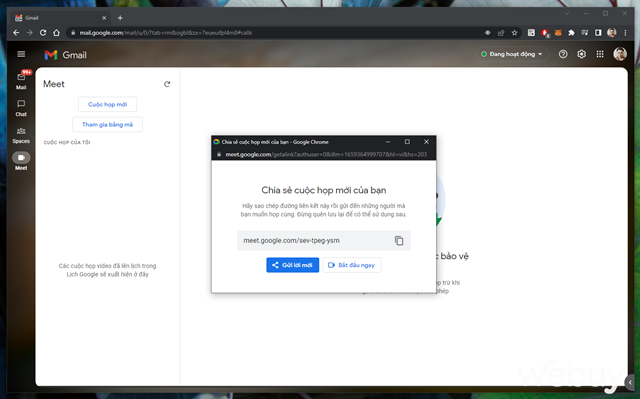Open Spaces in the left sidebar
640x399 pixels.
point(21,135)
